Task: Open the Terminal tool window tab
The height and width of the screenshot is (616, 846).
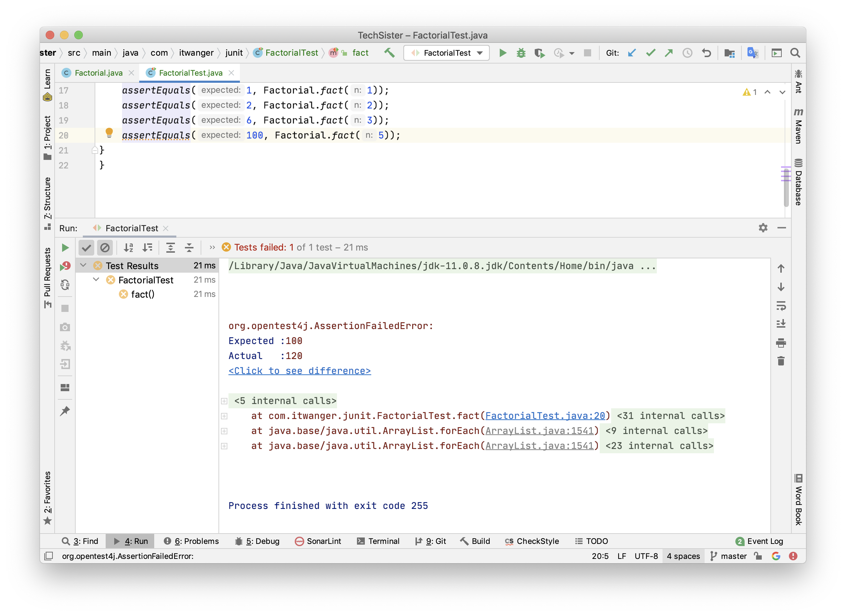Action: pos(378,541)
